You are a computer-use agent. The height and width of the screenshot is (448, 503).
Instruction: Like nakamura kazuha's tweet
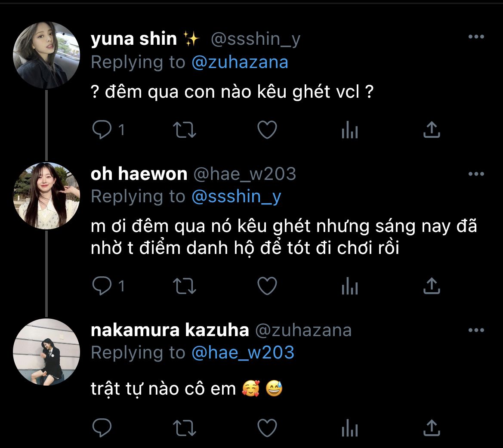click(267, 428)
